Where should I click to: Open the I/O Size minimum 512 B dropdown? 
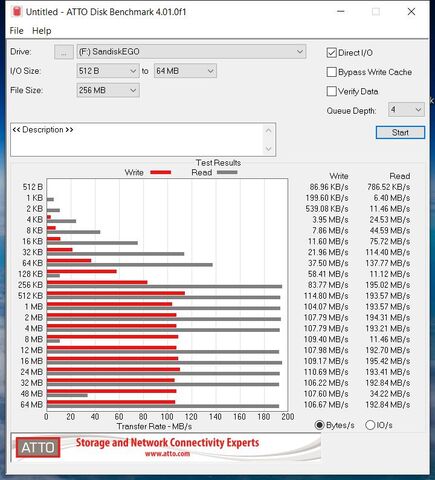pyautogui.click(x=108, y=71)
